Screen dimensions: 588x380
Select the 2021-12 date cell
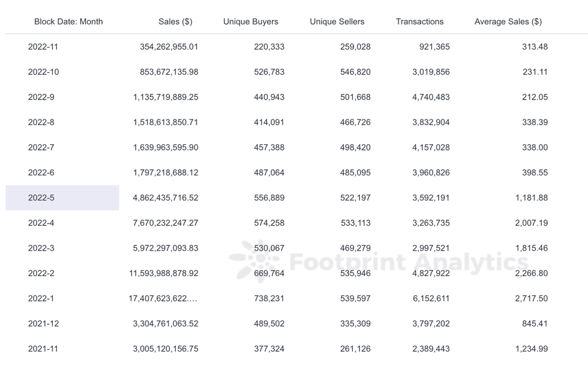(x=43, y=323)
